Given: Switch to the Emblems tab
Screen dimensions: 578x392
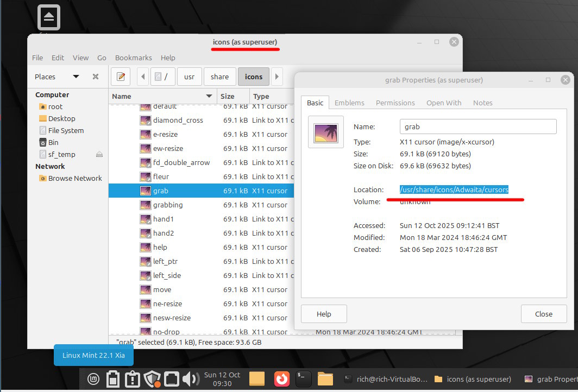Looking at the screenshot, I should click(349, 103).
